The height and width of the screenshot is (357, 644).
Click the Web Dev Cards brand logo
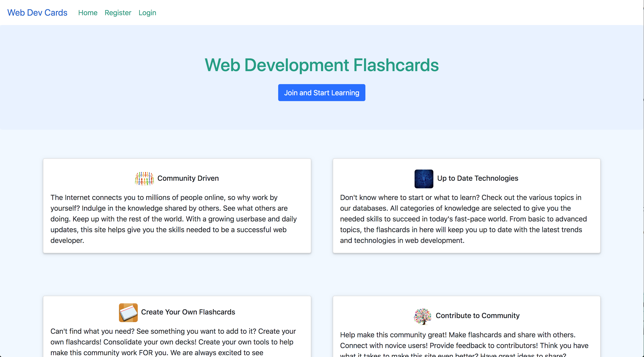[x=37, y=13]
